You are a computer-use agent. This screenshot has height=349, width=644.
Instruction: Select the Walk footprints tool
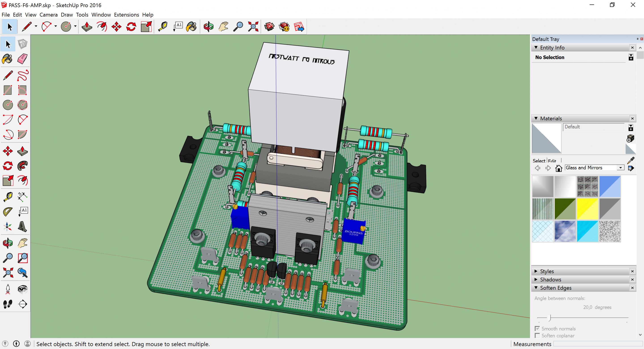(x=8, y=304)
